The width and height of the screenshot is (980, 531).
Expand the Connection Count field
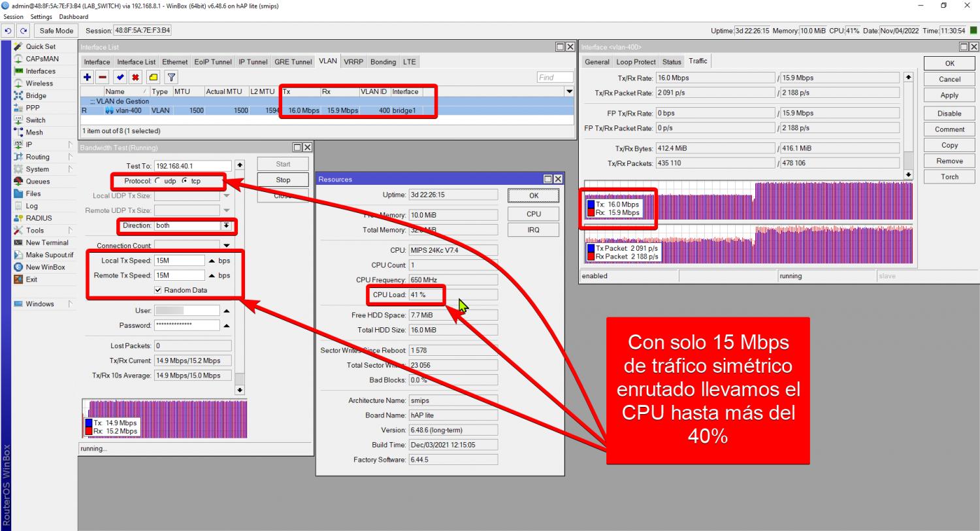[227, 246]
